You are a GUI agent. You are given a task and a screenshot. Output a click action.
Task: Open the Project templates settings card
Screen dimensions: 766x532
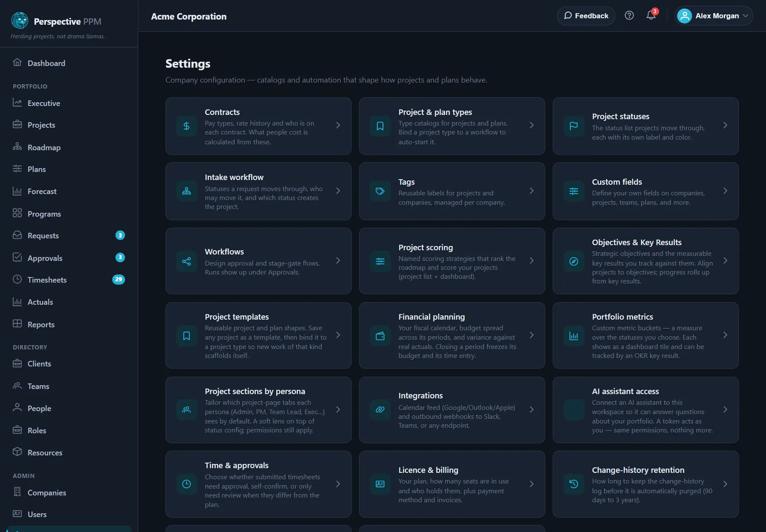[x=258, y=335]
